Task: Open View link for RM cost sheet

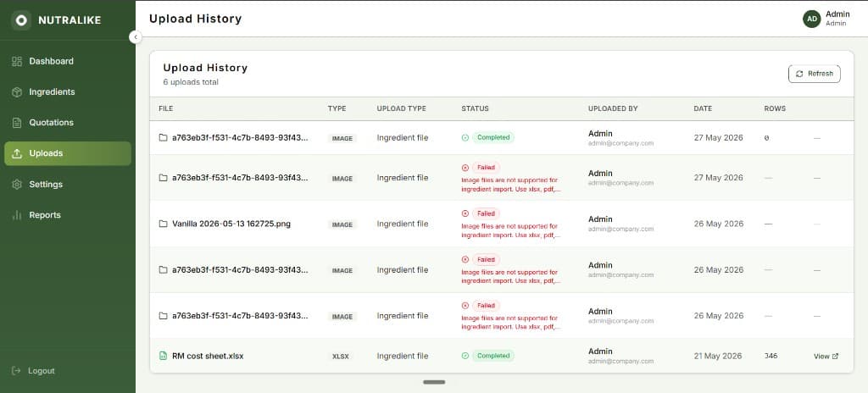Action: coord(826,357)
